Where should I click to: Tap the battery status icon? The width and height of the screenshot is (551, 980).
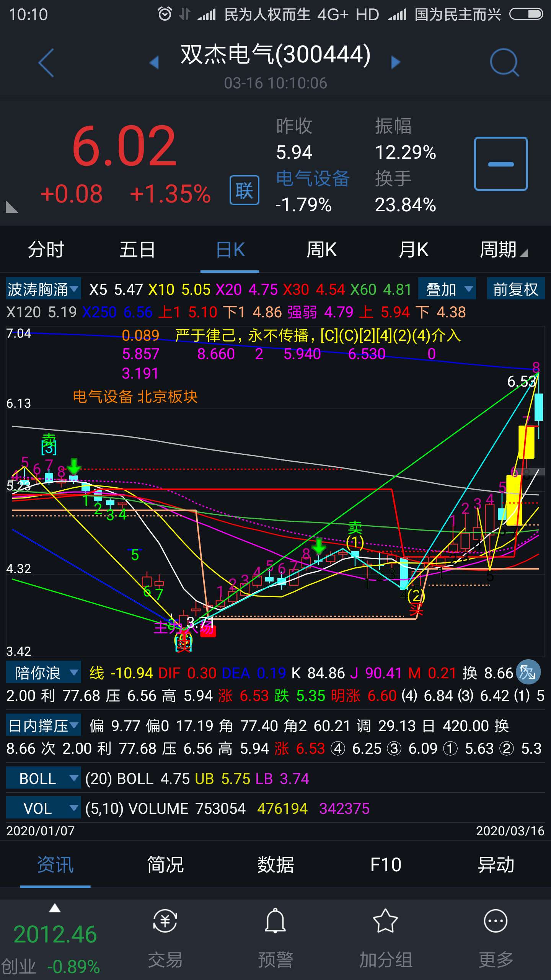pyautogui.click(x=526, y=14)
